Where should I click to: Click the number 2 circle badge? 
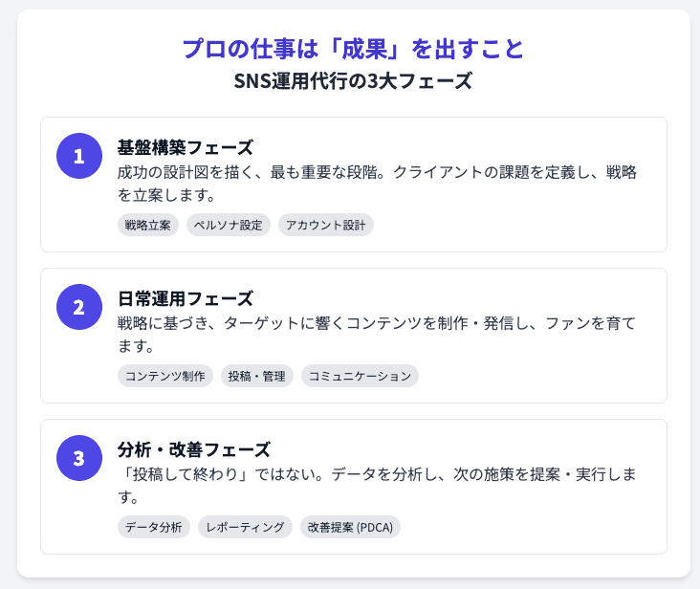tap(79, 307)
